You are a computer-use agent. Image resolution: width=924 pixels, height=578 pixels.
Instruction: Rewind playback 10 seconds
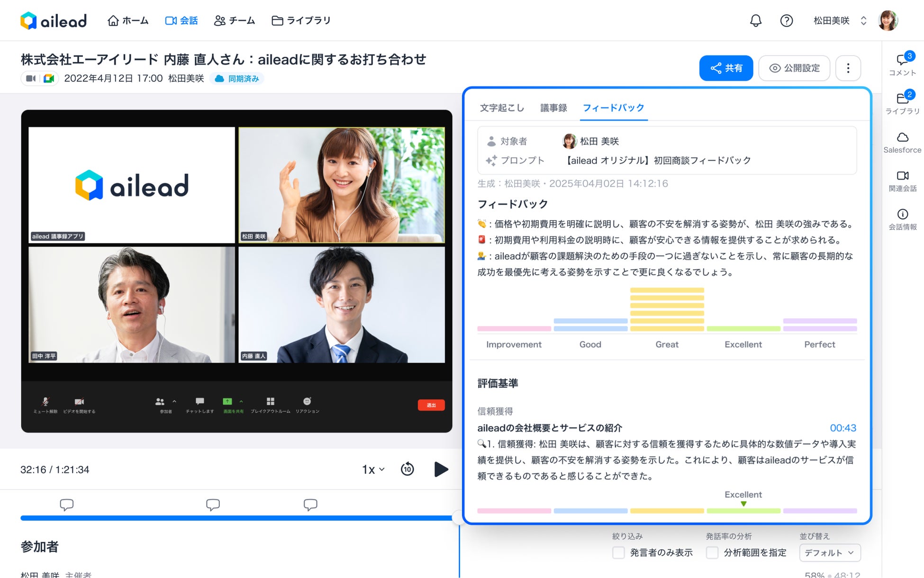tap(407, 469)
